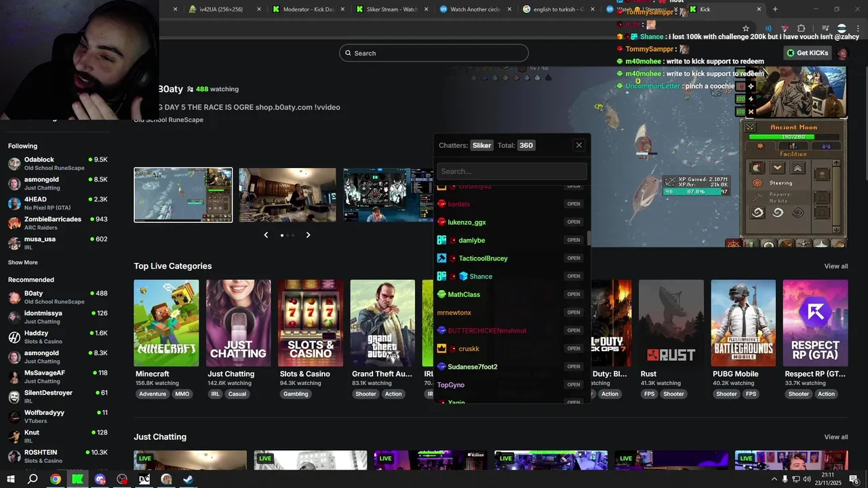This screenshot has height=488, width=868.
Task: Open Steam from the taskbar
Action: click(188, 479)
